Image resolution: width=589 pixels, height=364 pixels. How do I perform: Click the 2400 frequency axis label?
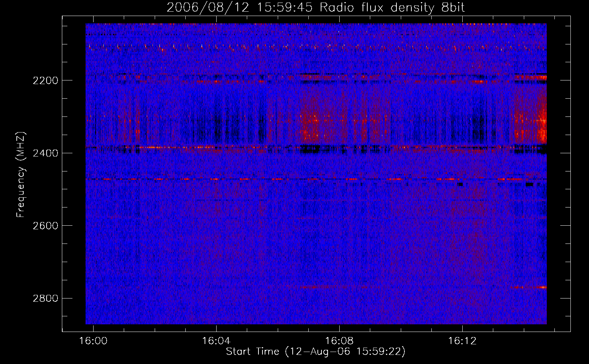click(46, 153)
